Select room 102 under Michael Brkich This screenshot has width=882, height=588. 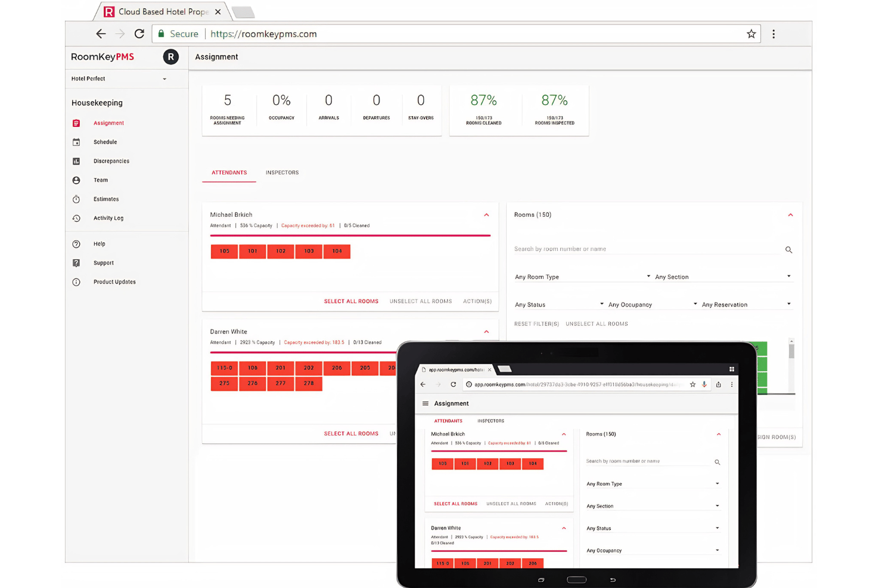click(x=281, y=251)
